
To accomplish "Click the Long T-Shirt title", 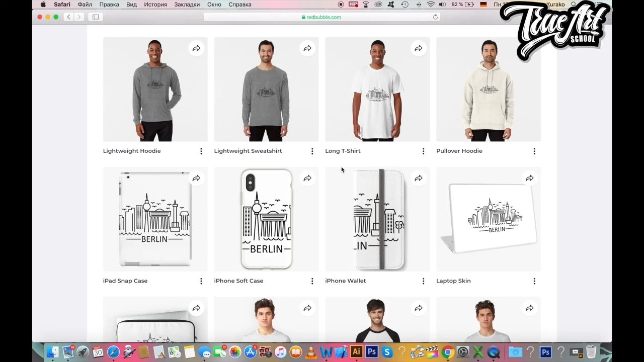I will [x=343, y=151].
